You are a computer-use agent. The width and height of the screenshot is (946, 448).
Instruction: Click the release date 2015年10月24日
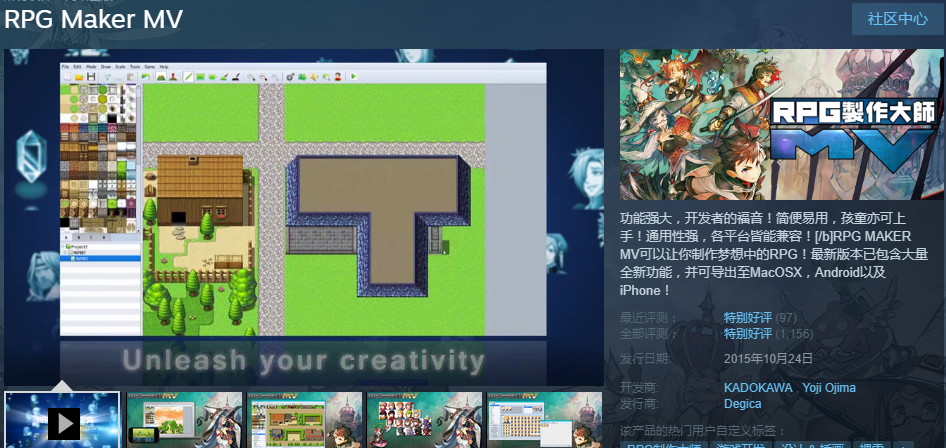(768, 359)
